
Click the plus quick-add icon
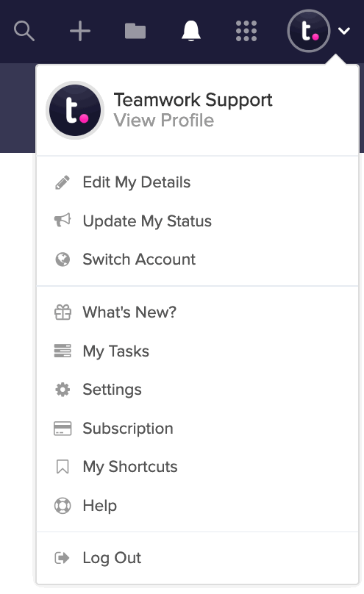80,31
